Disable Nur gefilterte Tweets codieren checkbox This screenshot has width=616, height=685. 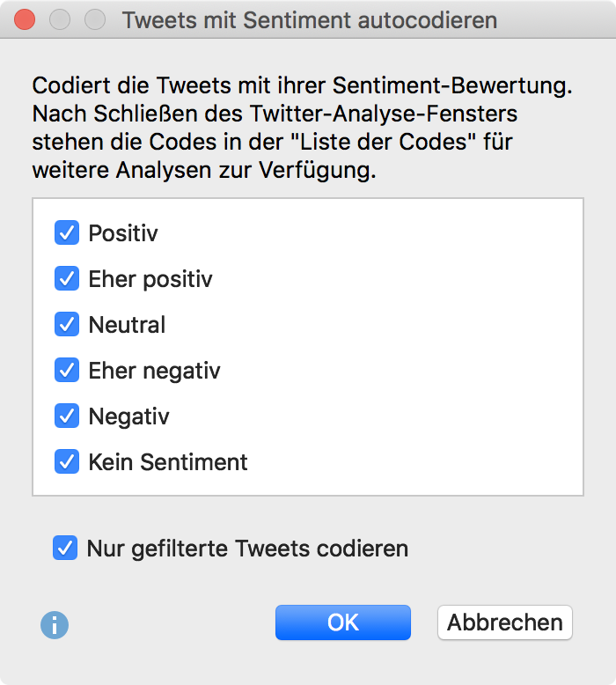click(65, 549)
